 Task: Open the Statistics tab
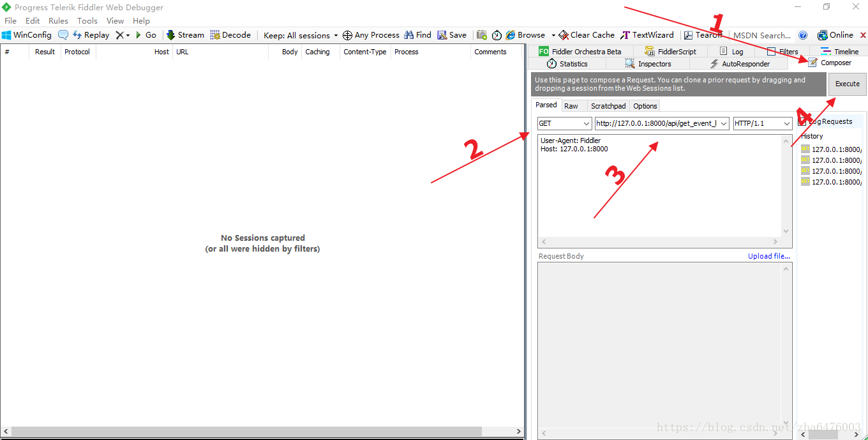point(567,64)
